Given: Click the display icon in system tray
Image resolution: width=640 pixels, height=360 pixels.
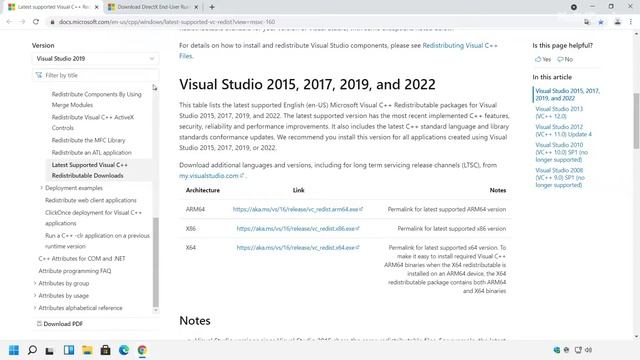Looking at the screenshot, I should tap(578, 350).
